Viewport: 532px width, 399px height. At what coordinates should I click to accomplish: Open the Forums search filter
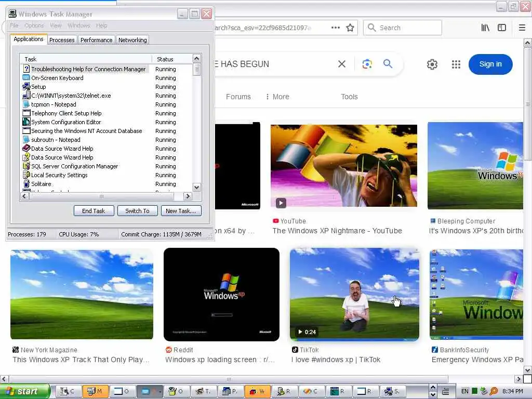click(238, 97)
